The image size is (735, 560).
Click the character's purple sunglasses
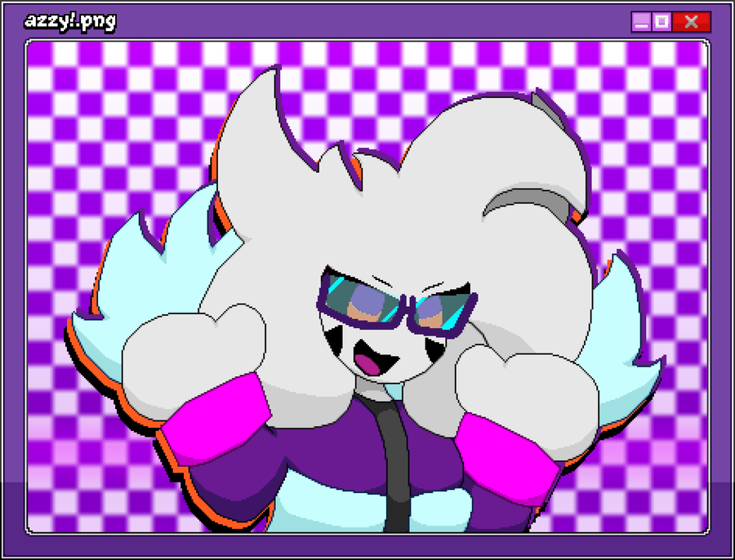397,305
